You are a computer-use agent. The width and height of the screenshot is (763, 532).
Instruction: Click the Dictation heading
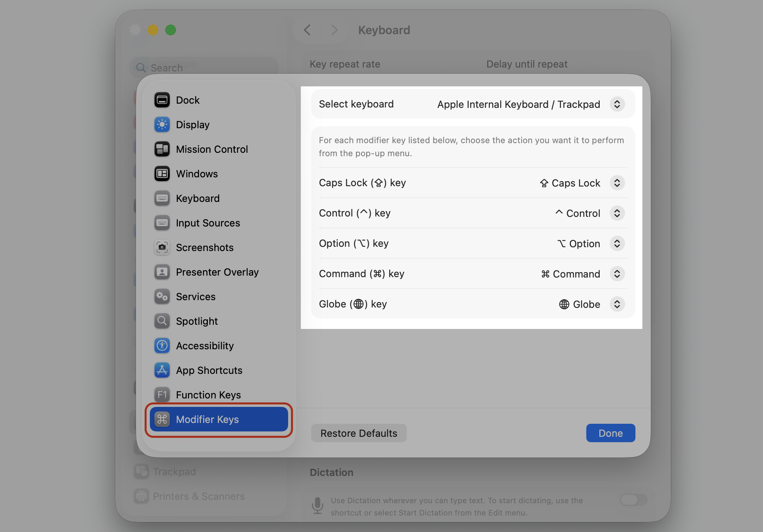332,473
